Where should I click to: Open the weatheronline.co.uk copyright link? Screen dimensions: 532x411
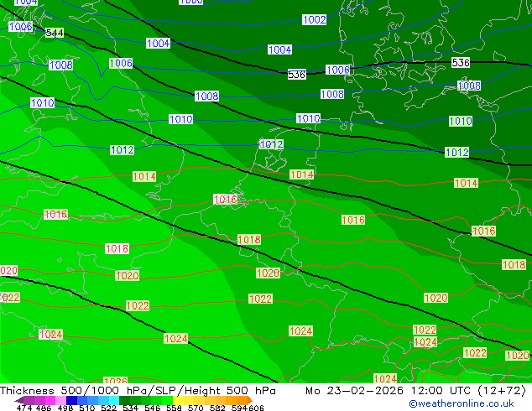tap(462, 403)
